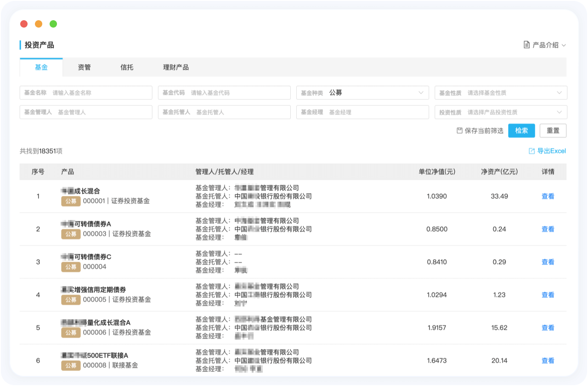Click the net assets value 20.14
Image resolution: width=588 pixels, height=387 pixels.
click(499, 361)
